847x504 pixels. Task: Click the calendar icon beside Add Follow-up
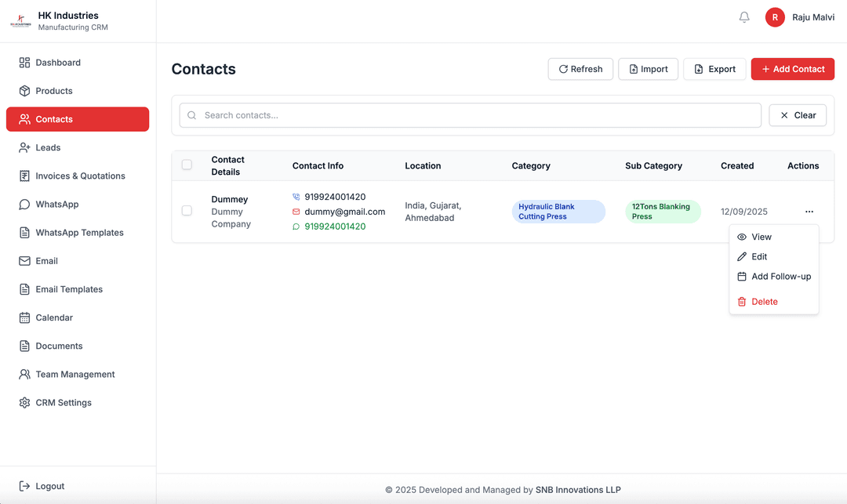(x=742, y=276)
